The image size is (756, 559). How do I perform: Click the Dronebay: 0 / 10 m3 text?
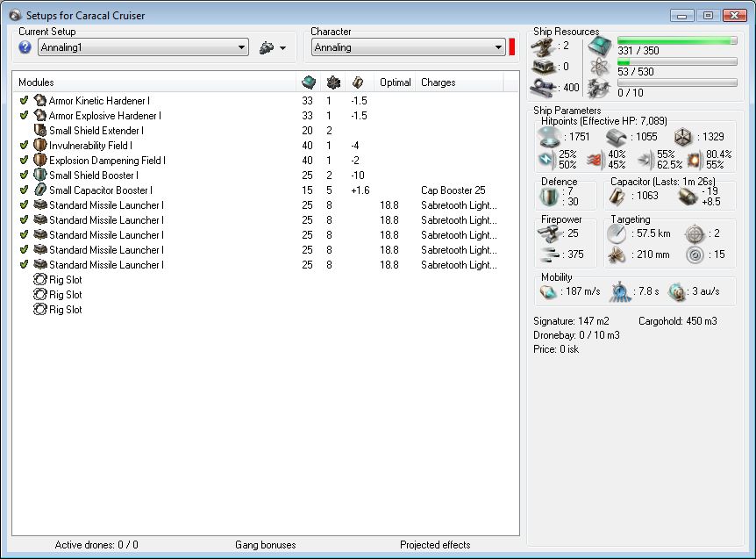[576, 335]
